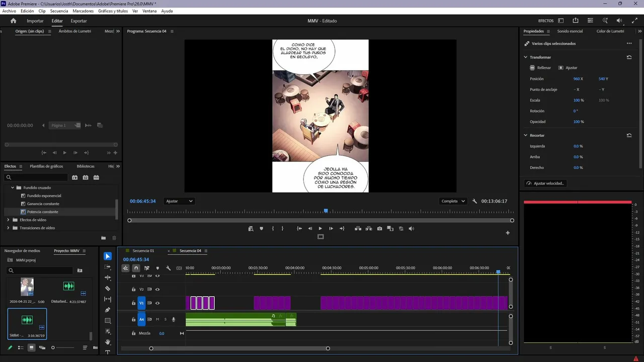Open Program monitor settings wrench
644x362 pixels.
click(x=474, y=201)
